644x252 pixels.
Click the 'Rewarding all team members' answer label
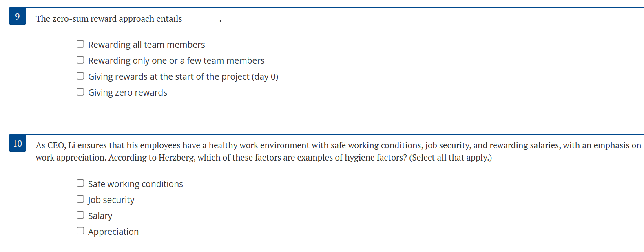point(146,45)
